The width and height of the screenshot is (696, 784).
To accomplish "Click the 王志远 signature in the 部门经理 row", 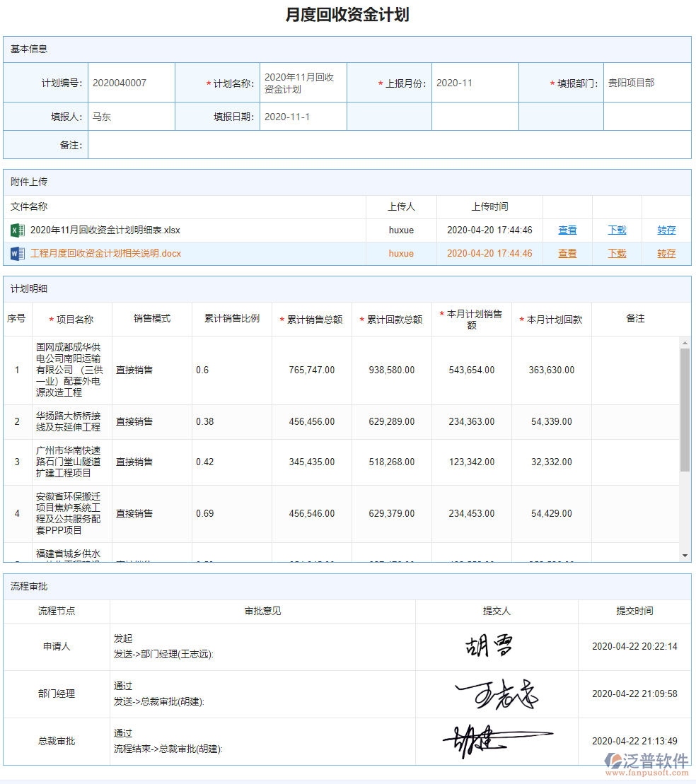I will pyautogui.click(x=496, y=694).
